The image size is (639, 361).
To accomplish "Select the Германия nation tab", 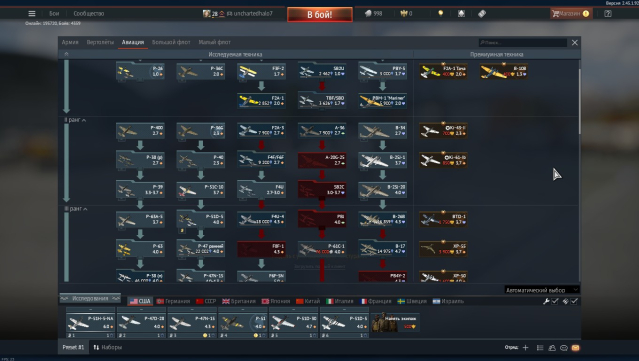I will [174, 301].
